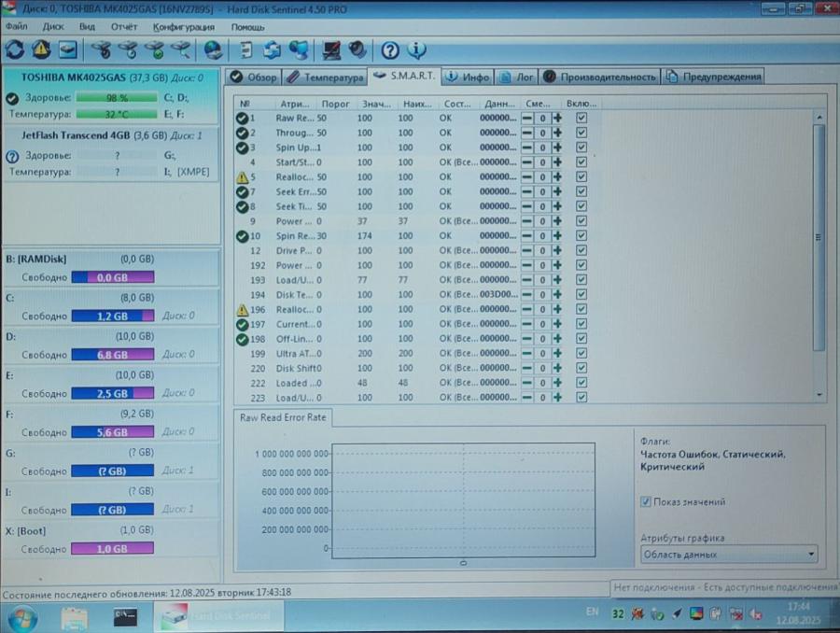Open the command prompt taskbar icon

point(125,617)
